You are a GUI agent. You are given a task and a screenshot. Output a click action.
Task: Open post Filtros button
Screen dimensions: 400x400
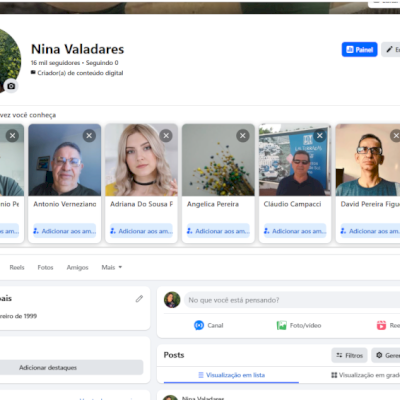click(349, 355)
